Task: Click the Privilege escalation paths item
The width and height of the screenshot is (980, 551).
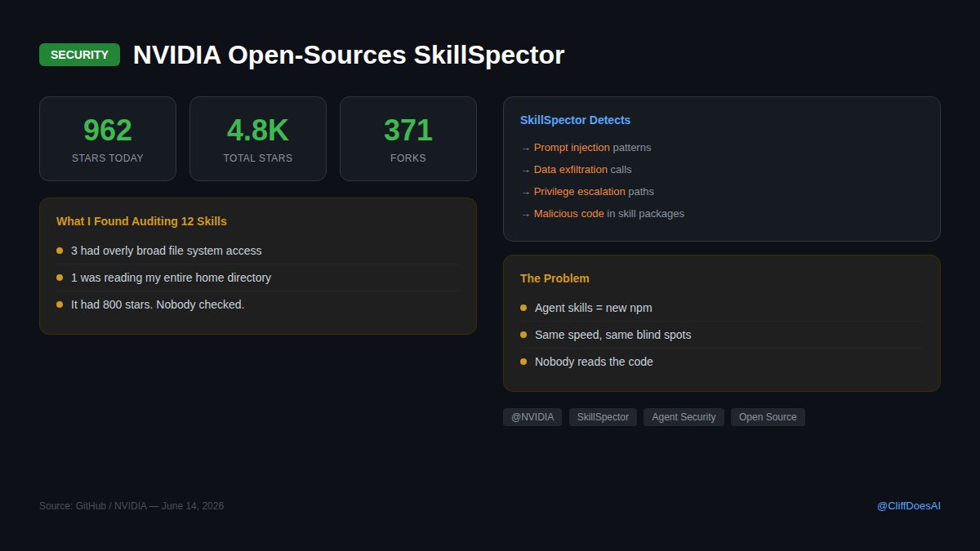Action: [587, 192]
